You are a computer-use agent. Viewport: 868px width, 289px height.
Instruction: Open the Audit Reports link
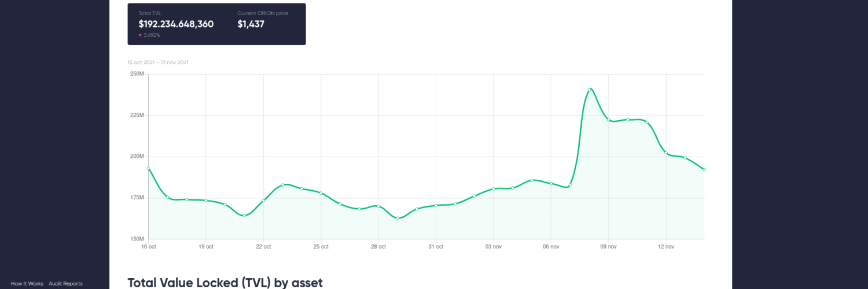(x=65, y=284)
